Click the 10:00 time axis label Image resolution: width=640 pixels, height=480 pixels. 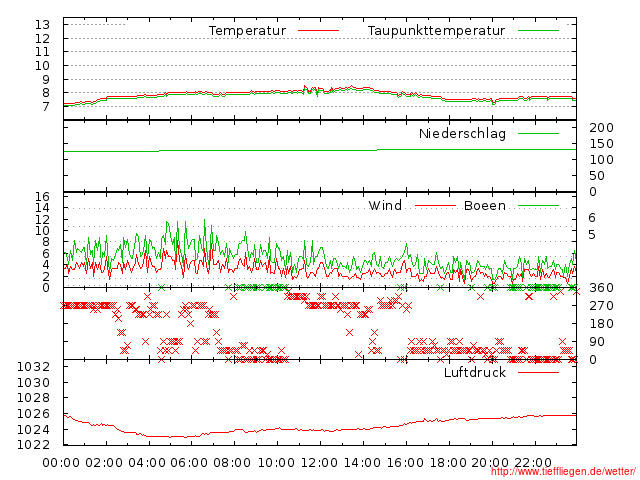[x=277, y=463]
